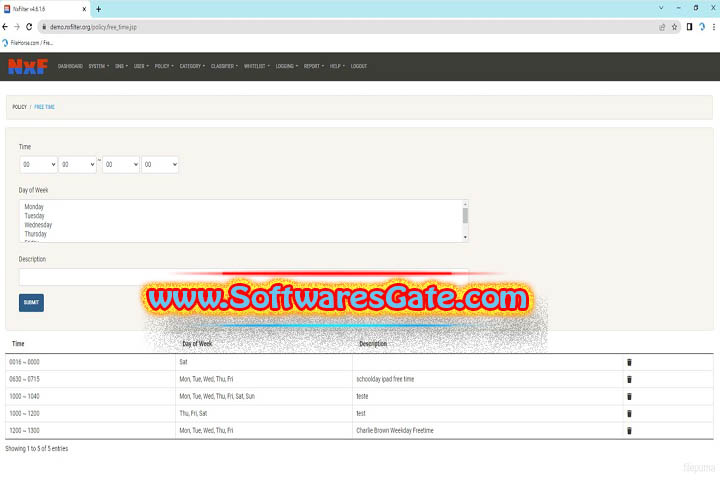The height and width of the screenshot is (480, 720).
Task: Click into the Description input field
Action: click(x=243, y=277)
